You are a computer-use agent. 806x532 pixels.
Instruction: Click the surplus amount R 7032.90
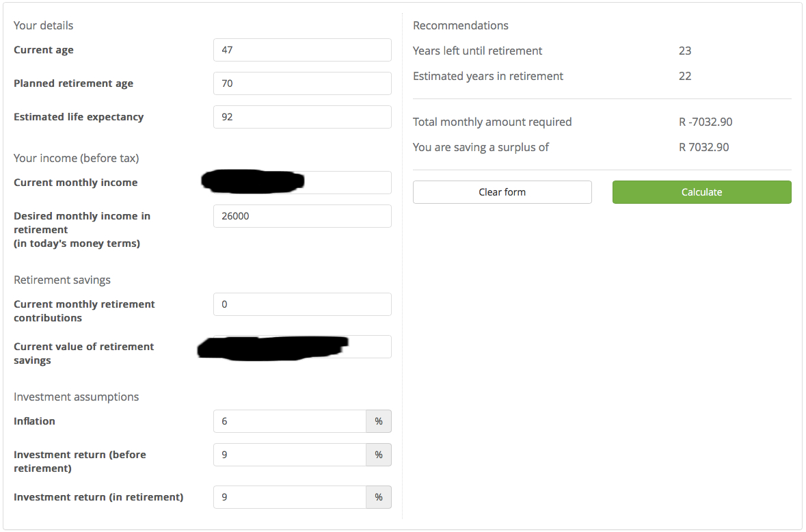click(703, 147)
